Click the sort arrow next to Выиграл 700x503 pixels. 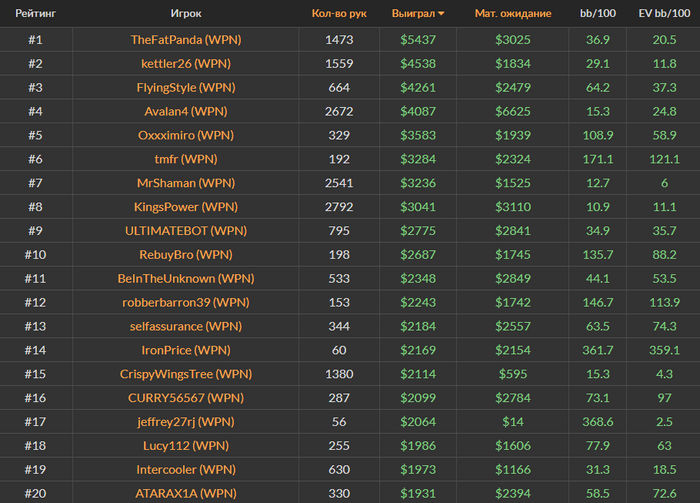coord(441,15)
